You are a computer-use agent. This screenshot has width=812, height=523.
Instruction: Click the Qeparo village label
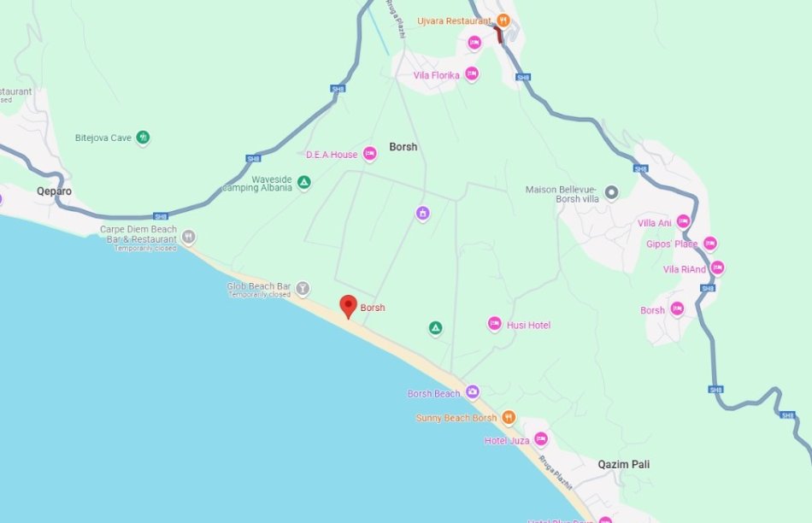tap(54, 191)
